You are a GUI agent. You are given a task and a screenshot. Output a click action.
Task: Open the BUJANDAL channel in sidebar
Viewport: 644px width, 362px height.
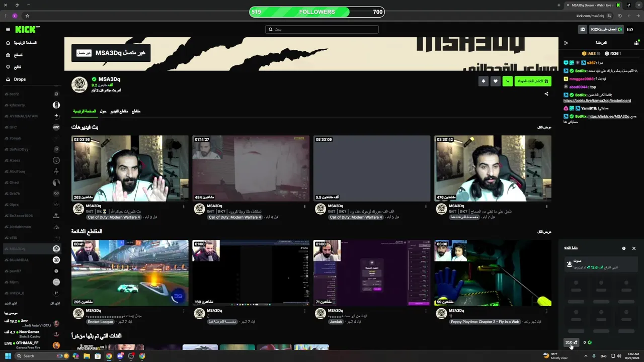[32, 260]
